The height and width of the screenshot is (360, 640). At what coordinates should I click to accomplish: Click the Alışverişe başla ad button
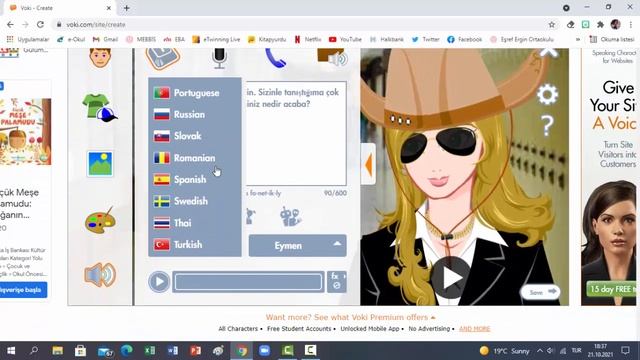coord(23,290)
